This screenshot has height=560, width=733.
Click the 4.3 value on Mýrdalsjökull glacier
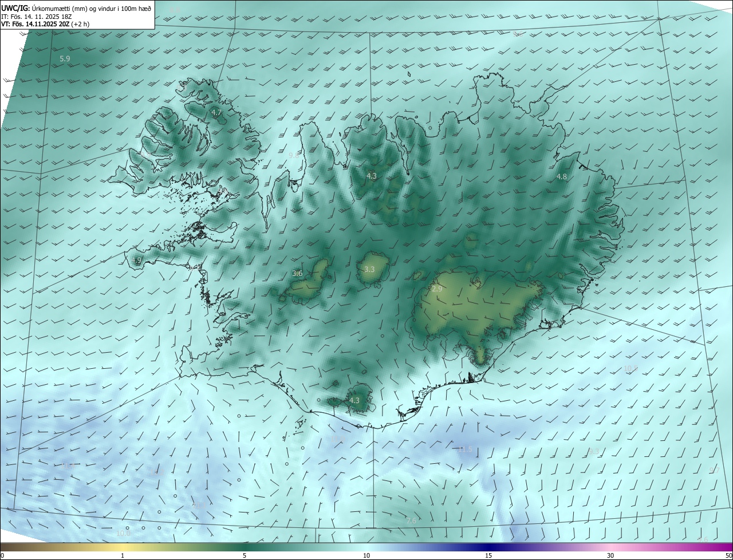click(x=354, y=401)
